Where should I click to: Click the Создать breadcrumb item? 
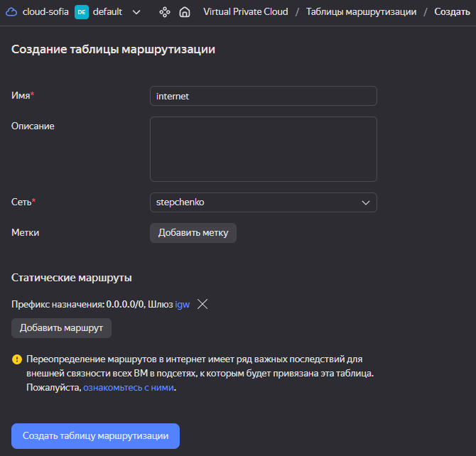click(452, 12)
